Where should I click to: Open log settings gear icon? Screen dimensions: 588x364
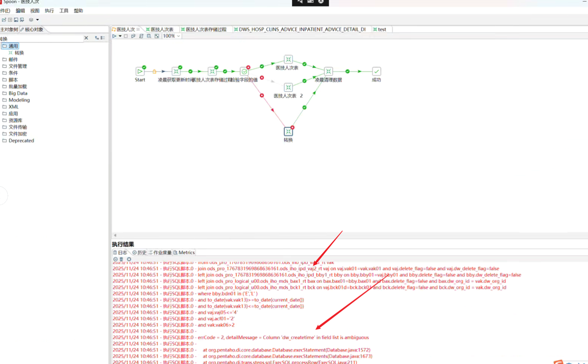[x=129, y=259]
